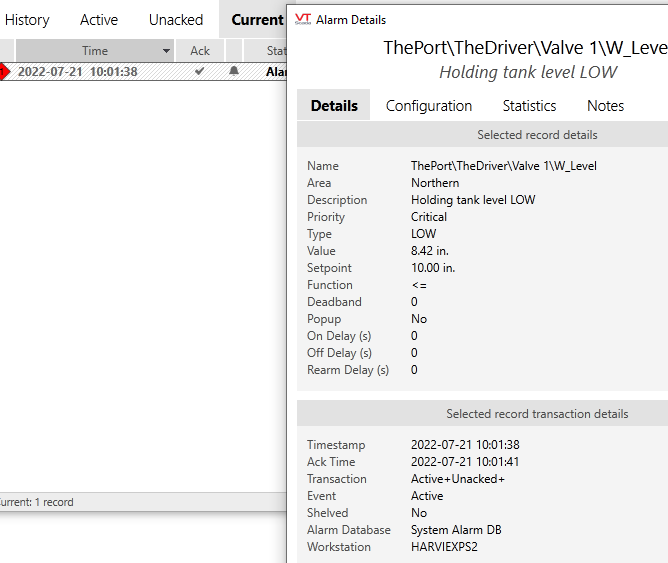
Task: Open the Configuration tab in Alarm Details
Action: (428, 106)
